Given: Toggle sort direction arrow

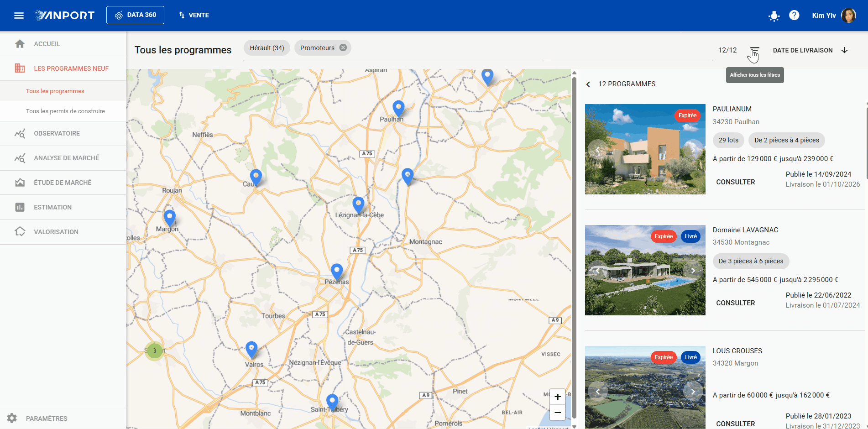Looking at the screenshot, I should coord(844,50).
